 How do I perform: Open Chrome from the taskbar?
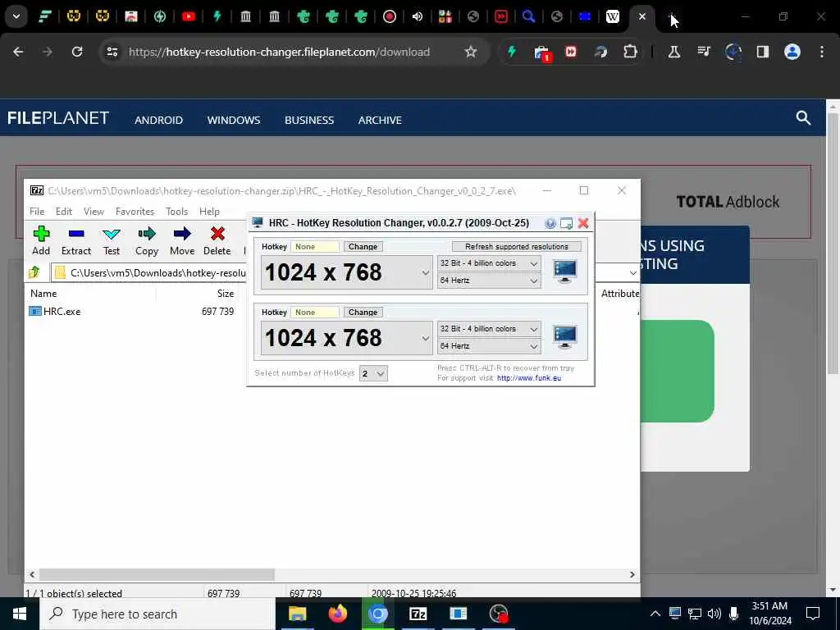377,614
